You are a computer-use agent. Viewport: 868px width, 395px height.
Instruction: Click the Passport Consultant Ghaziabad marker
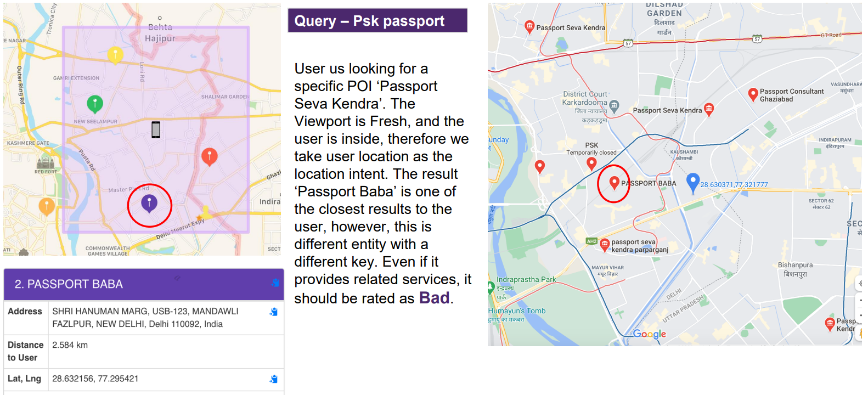[753, 94]
